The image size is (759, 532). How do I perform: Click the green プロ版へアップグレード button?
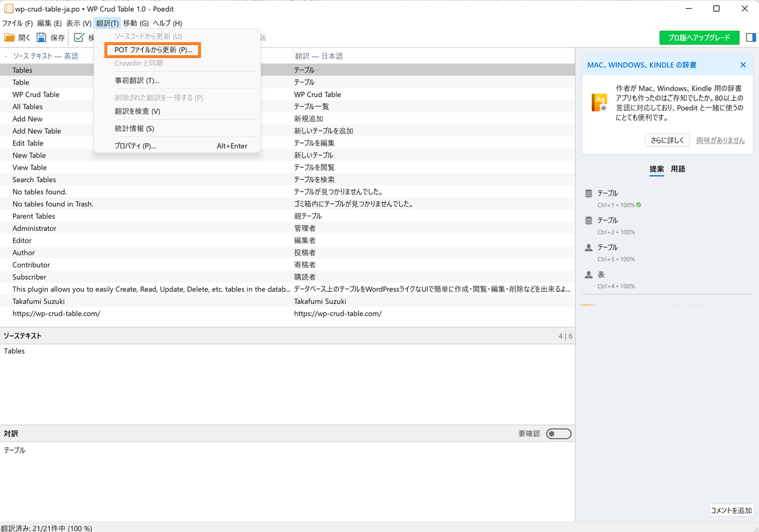(x=699, y=37)
